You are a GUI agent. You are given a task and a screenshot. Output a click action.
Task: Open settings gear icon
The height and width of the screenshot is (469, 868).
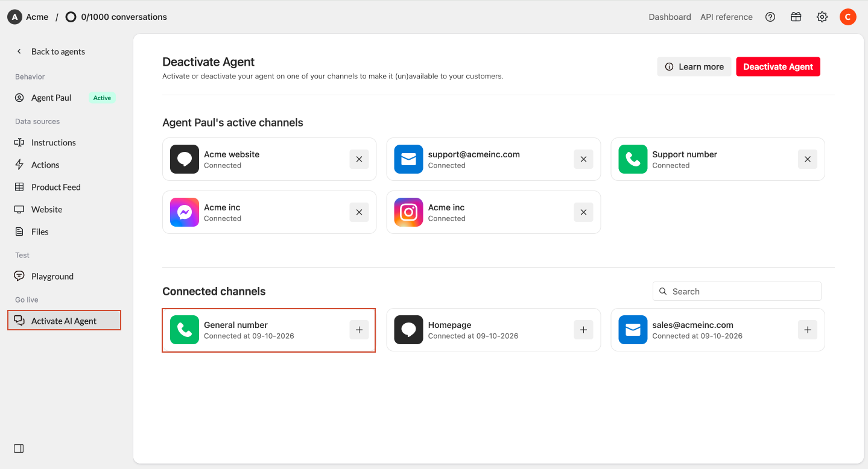click(x=822, y=17)
